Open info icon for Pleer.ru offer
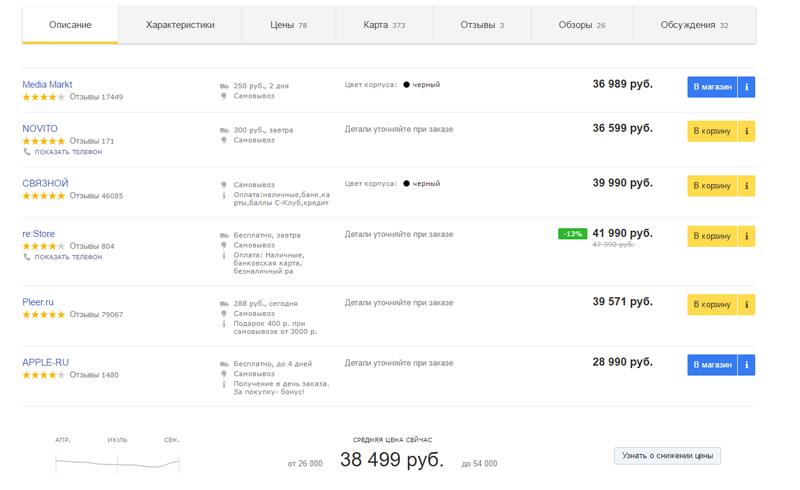The height and width of the screenshot is (490, 800). point(746,305)
